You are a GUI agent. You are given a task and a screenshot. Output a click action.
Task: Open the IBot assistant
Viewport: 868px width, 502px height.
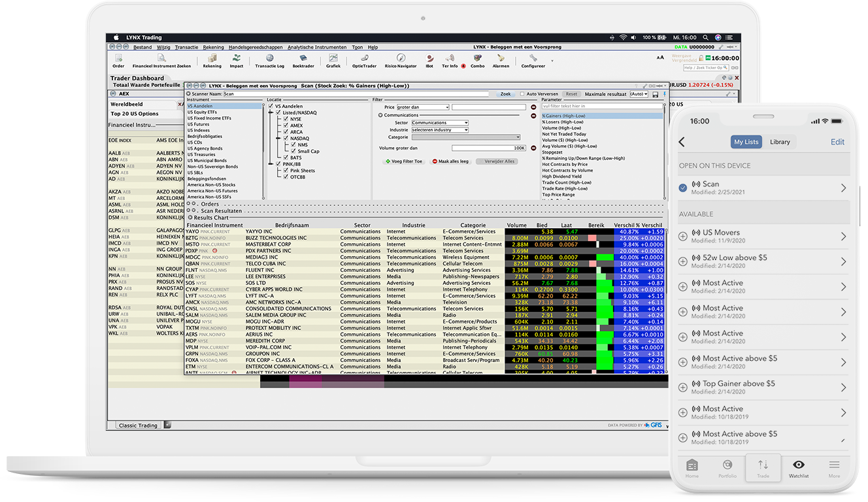point(429,61)
